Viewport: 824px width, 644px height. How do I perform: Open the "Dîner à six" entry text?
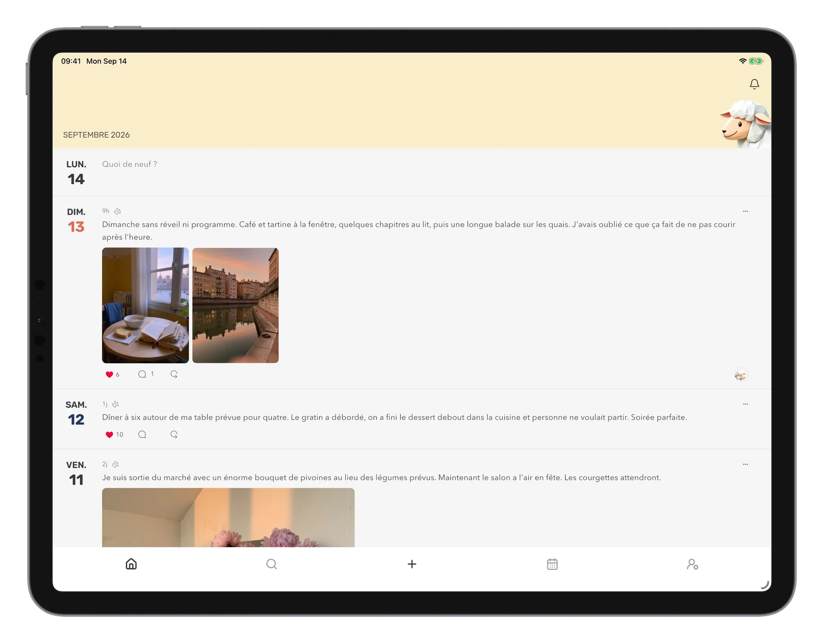[x=394, y=417]
